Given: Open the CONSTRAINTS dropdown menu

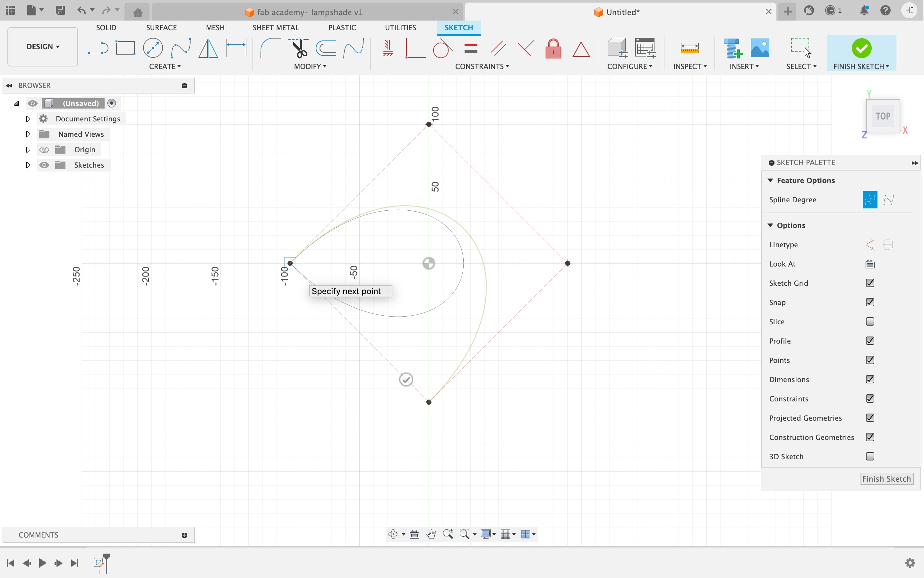Looking at the screenshot, I should point(482,66).
